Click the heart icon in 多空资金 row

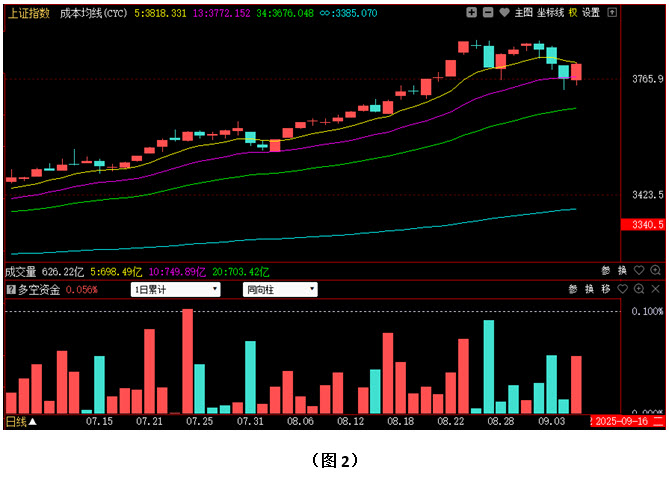(x=622, y=289)
